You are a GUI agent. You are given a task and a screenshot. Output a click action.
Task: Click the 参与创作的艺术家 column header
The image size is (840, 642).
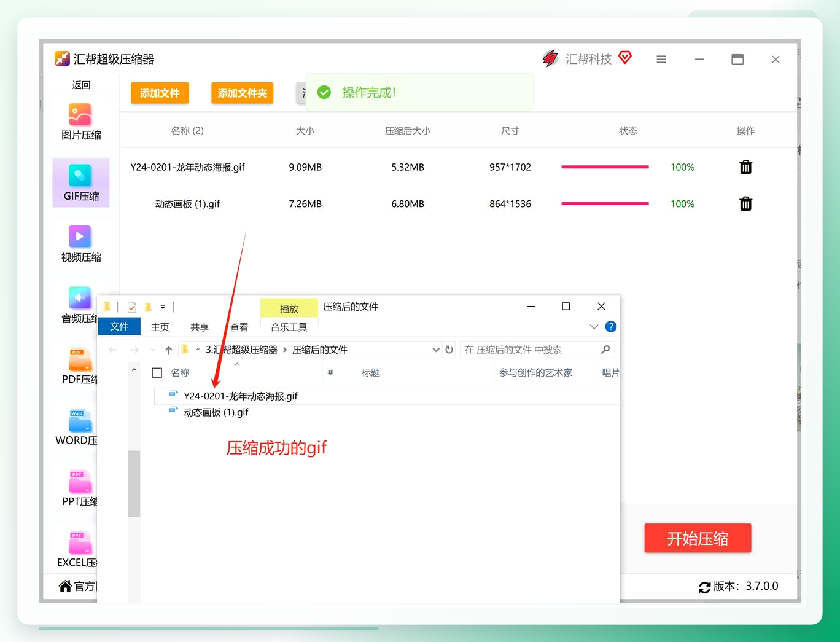[535, 372]
